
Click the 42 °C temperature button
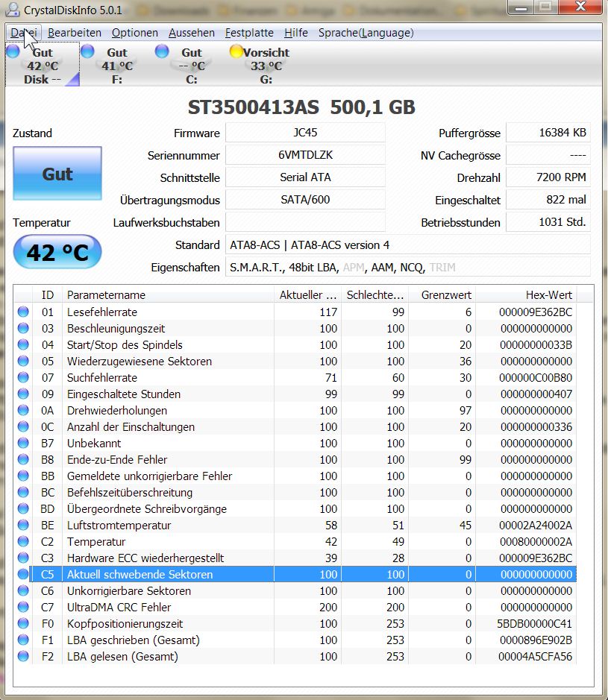(57, 252)
